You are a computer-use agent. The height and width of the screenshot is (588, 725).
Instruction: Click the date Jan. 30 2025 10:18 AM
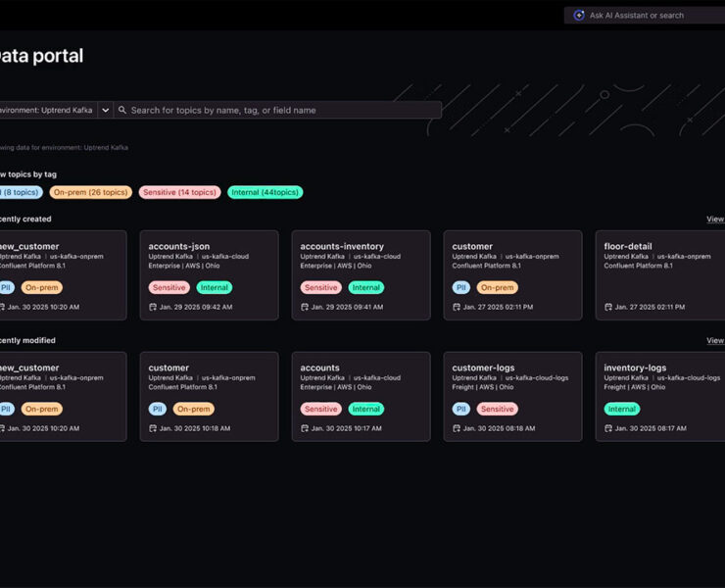pyautogui.click(x=195, y=428)
